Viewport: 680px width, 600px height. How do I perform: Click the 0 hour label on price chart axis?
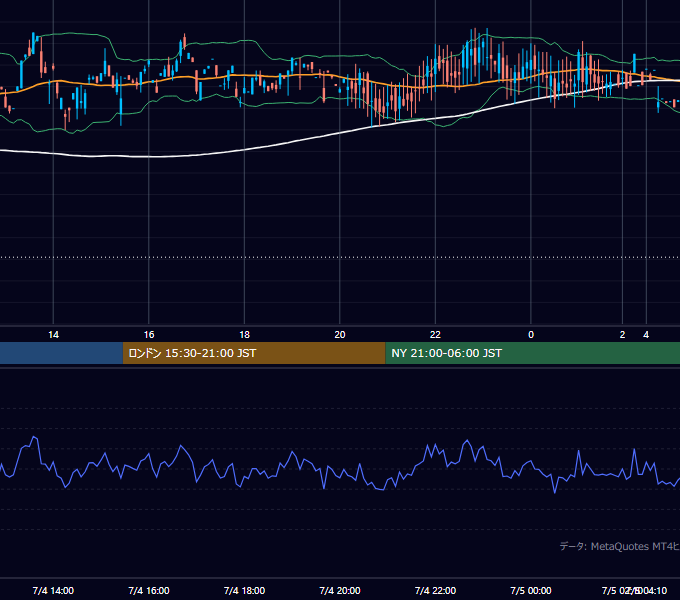tap(531, 335)
